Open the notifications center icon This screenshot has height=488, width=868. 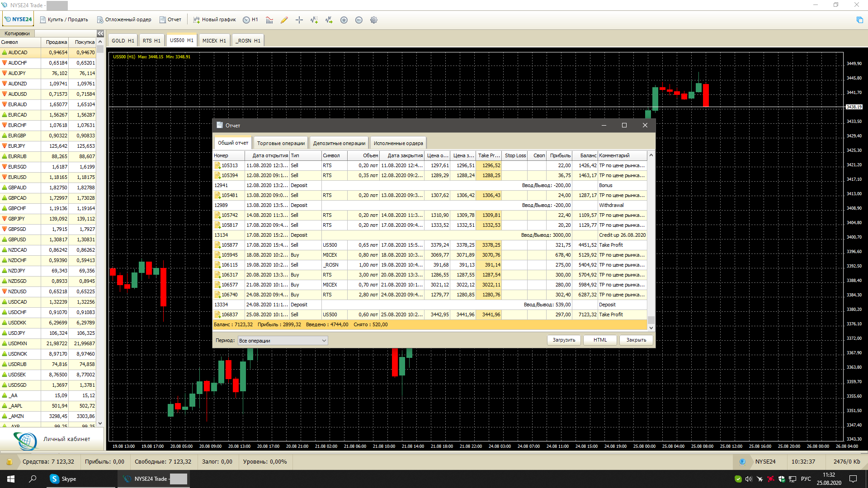(x=853, y=479)
